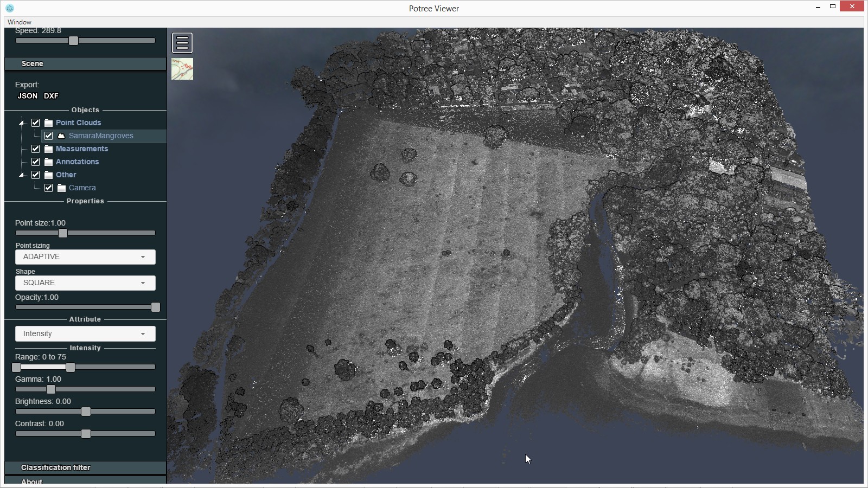Screen dimensions: 868x488
Task: Click the Gamma slider handle
Action: pos(51,389)
